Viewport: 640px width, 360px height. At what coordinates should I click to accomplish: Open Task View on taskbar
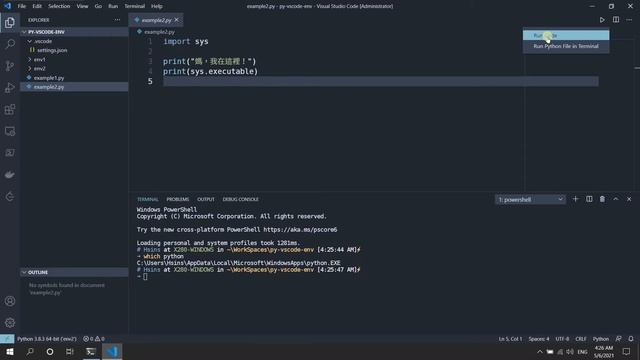click(x=70, y=351)
